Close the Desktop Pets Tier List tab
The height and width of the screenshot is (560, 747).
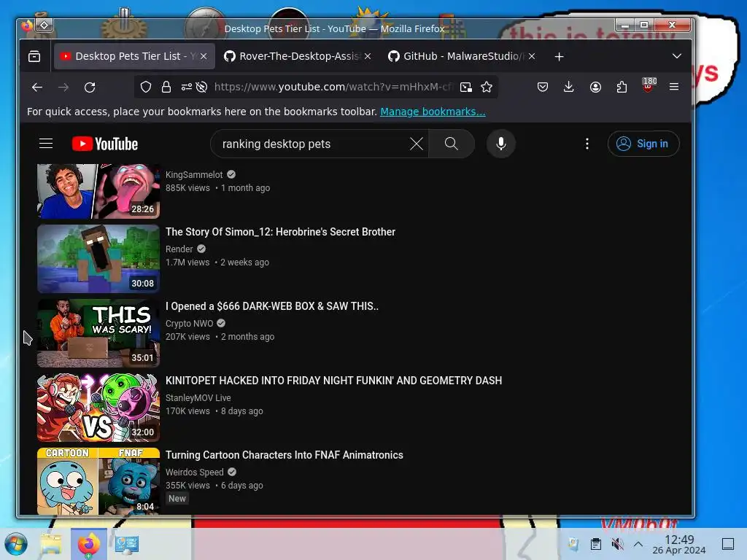[204, 56]
